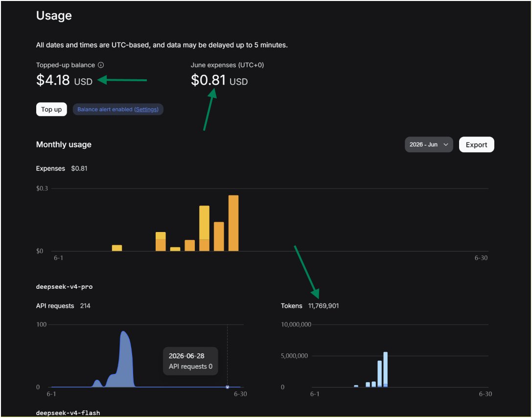Click the $4.18 balance amount

pyautogui.click(x=64, y=80)
